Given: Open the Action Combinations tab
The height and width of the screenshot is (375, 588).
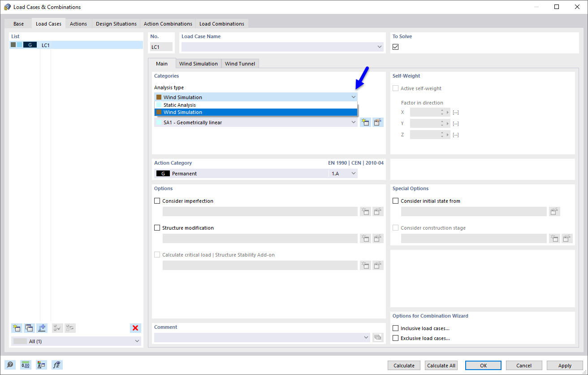Looking at the screenshot, I should click(x=168, y=24).
